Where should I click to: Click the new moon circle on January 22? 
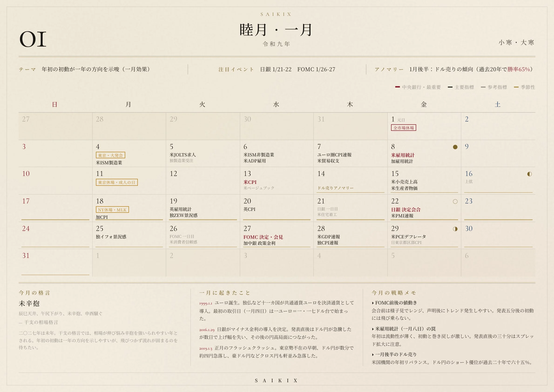455,202
